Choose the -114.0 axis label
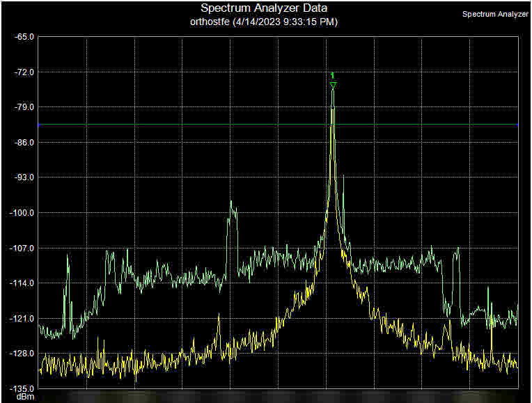This screenshot has width=532, height=403. tap(22, 283)
